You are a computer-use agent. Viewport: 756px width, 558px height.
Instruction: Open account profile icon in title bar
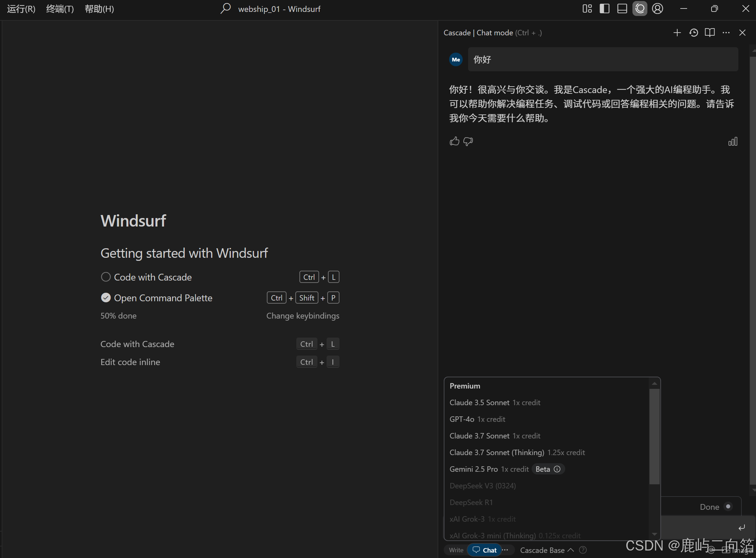tap(658, 9)
